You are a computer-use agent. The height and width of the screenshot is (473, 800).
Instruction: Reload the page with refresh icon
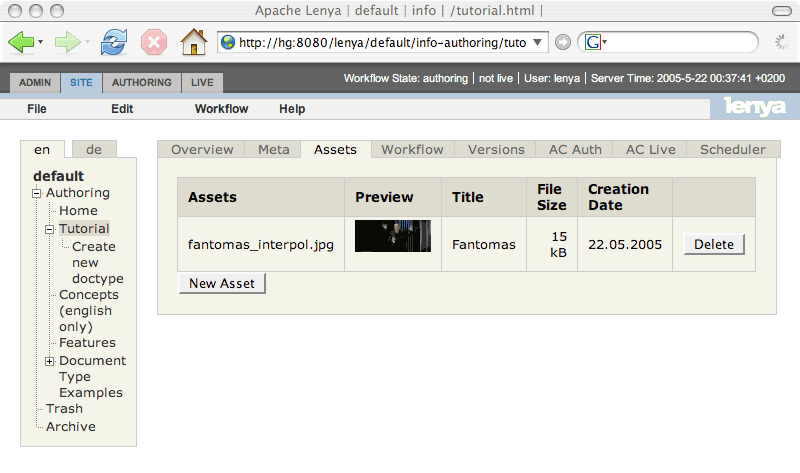[114, 42]
